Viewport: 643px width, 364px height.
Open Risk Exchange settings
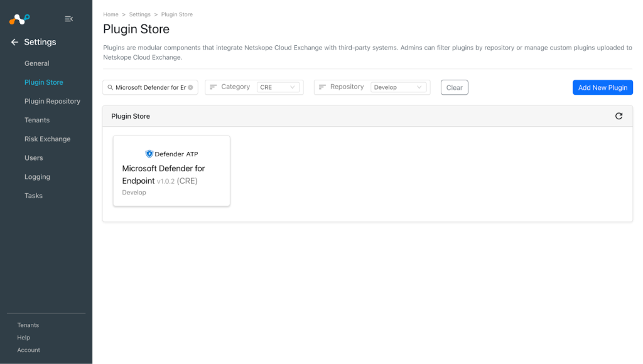(x=48, y=139)
